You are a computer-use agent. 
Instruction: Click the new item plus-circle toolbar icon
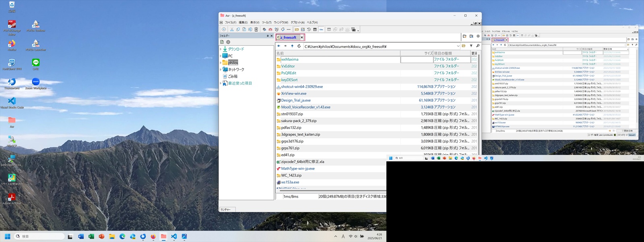click(224, 29)
